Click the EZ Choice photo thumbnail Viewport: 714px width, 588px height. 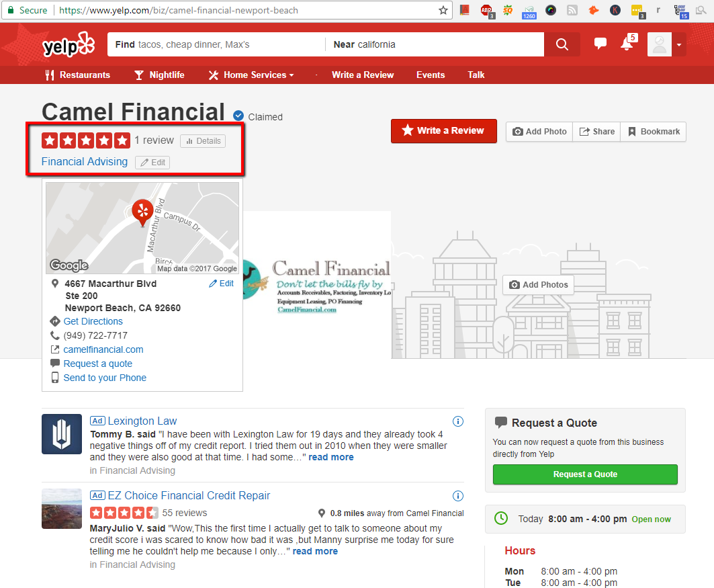tap(62, 509)
